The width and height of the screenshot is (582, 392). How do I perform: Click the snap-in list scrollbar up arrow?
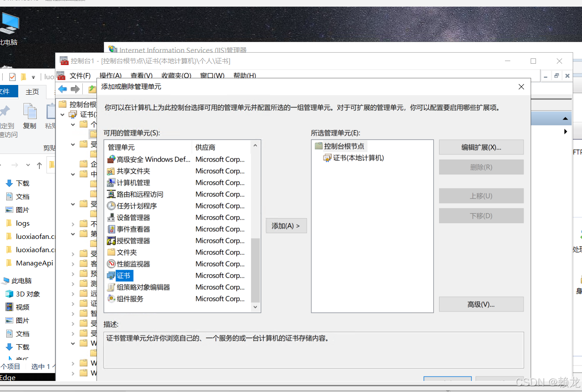pos(255,145)
